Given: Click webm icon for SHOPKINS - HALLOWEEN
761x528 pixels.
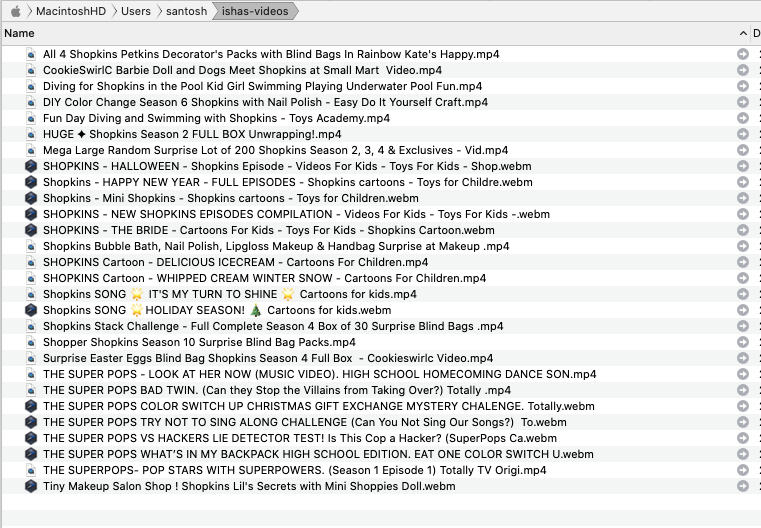Looking at the screenshot, I should pos(31,166).
